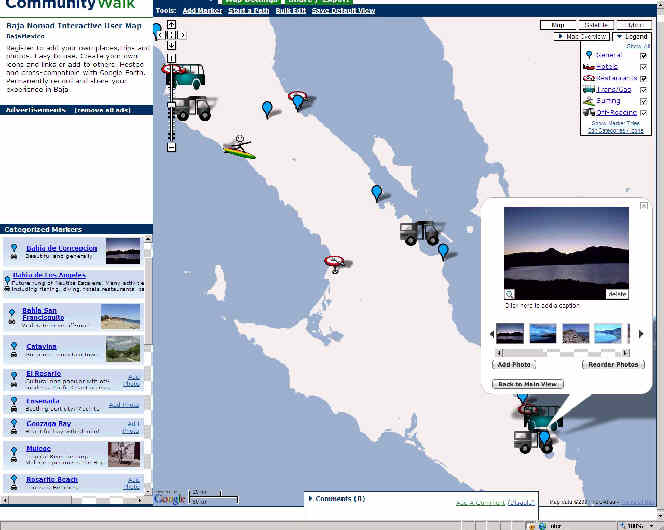
Task: Click the restaurant marker on the west coast
Action: [335, 264]
